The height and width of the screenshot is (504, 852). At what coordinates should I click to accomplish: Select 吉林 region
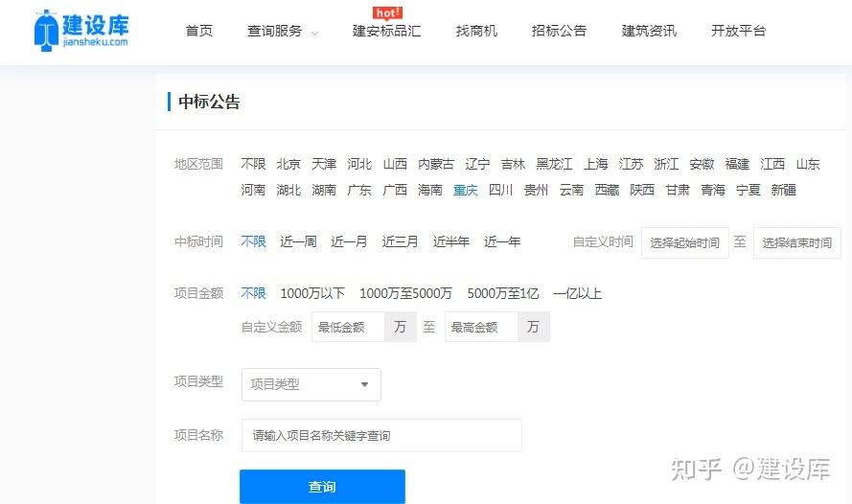pos(513,164)
